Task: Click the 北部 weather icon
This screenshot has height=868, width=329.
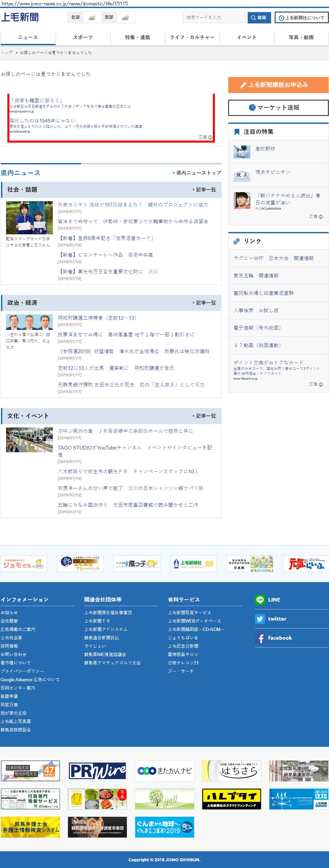Action: click(x=92, y=17)
